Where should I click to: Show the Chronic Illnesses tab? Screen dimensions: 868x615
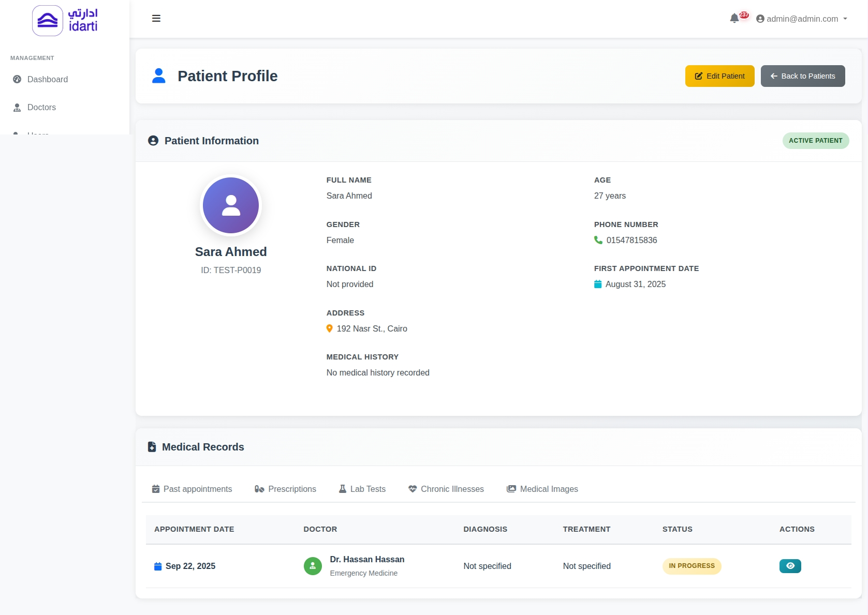pyautogui.click(x=446, y=489)
